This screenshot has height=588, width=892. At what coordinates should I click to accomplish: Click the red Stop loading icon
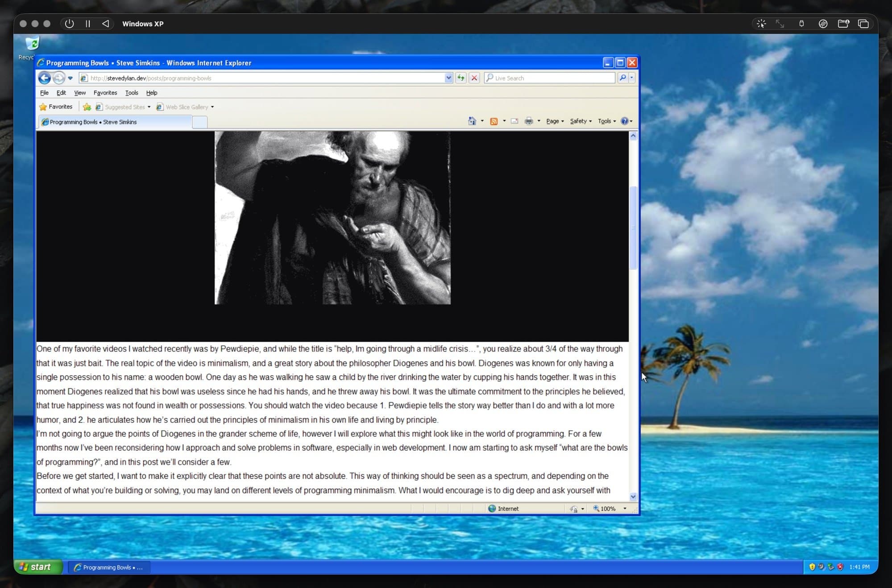pos(474,78)
